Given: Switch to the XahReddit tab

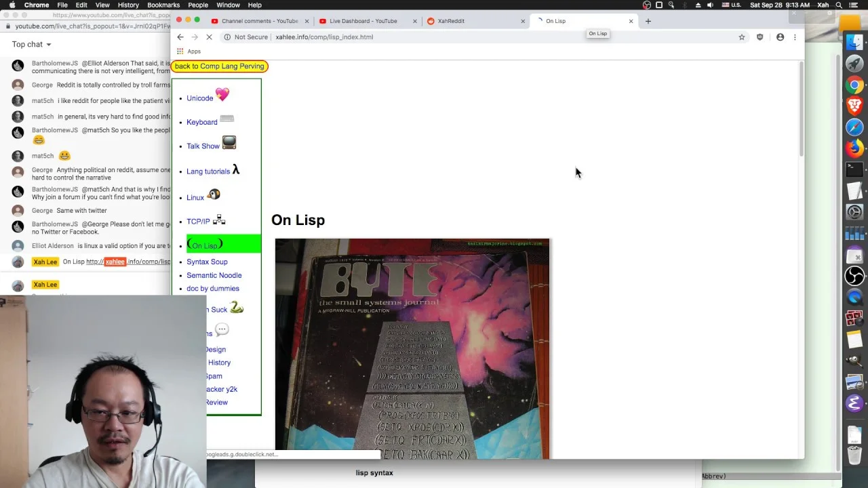Looking at the screenshot, I should [475, 21].
